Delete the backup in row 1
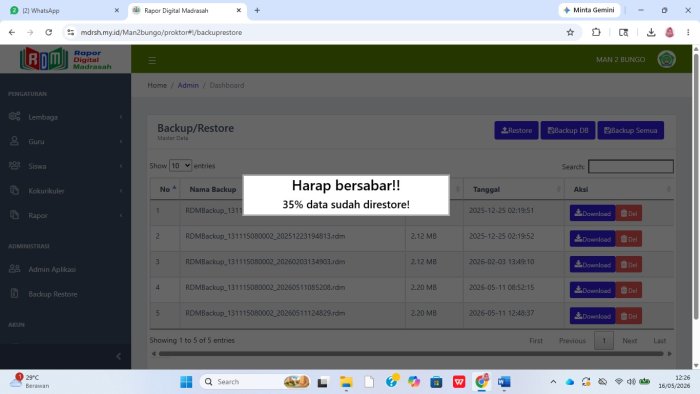This screenshot has height=394, width=700. 629,213
